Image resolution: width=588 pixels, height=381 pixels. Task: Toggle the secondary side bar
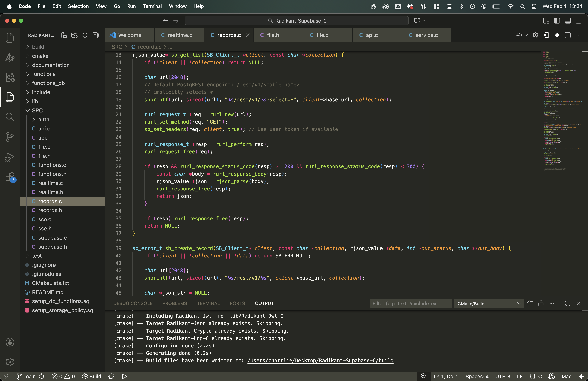tap(578, 20)
